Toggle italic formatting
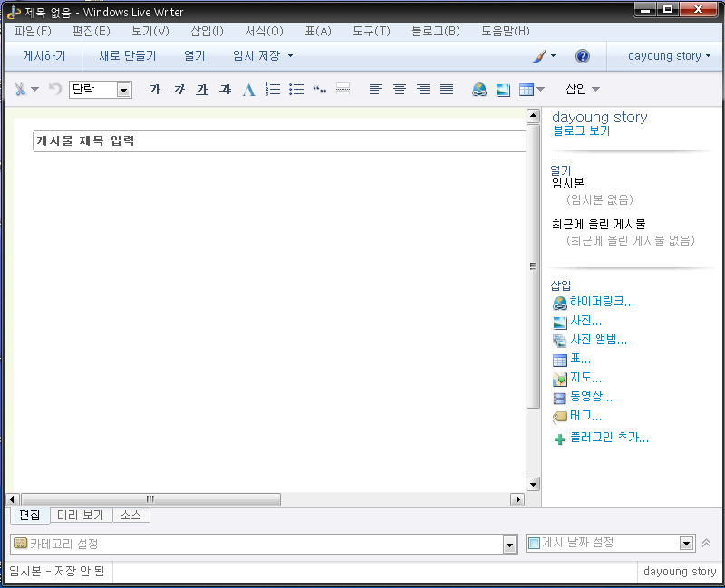The width and height of the screenshot is (725, 588). [x=179, y=89]
